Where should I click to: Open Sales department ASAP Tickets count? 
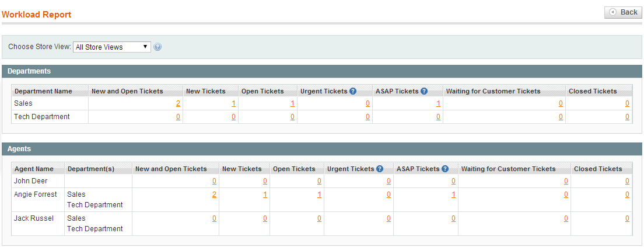[438, 103]
